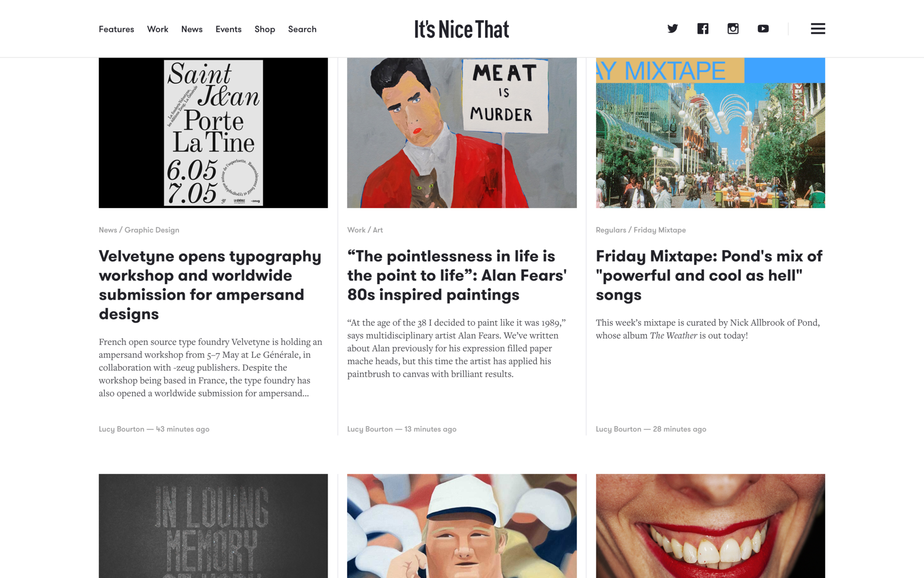Open the Search option
924x578 pixels.
pos(302,29)
